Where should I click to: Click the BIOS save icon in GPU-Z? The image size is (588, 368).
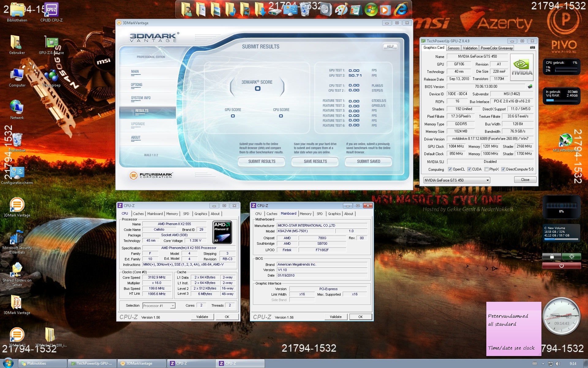click(530, 86)
